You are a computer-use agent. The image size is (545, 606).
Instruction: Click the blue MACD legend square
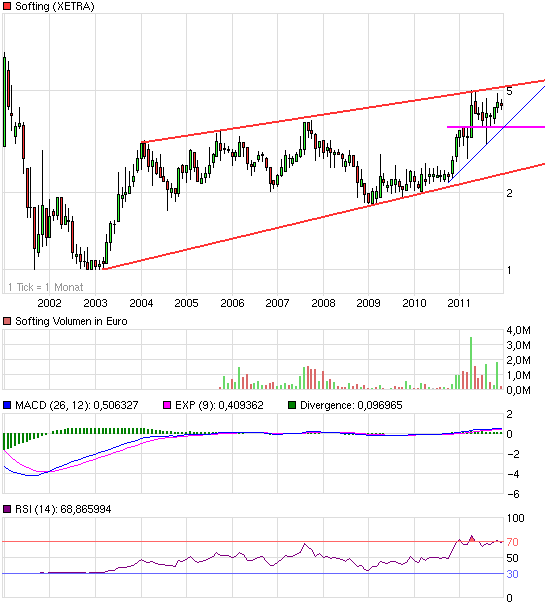tap(7, 405)
